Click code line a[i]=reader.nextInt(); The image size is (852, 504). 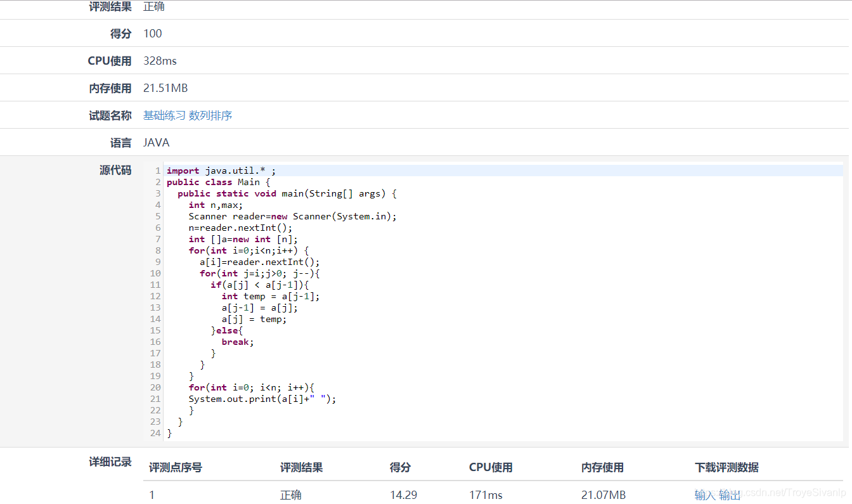click(x=259, y=262)
